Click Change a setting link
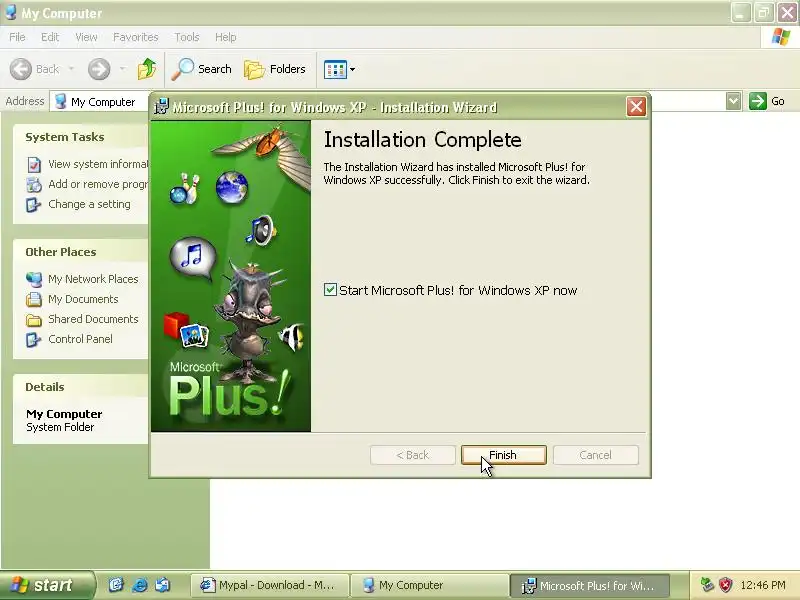Viewport: 800px width, 600px height. [89, 204]
